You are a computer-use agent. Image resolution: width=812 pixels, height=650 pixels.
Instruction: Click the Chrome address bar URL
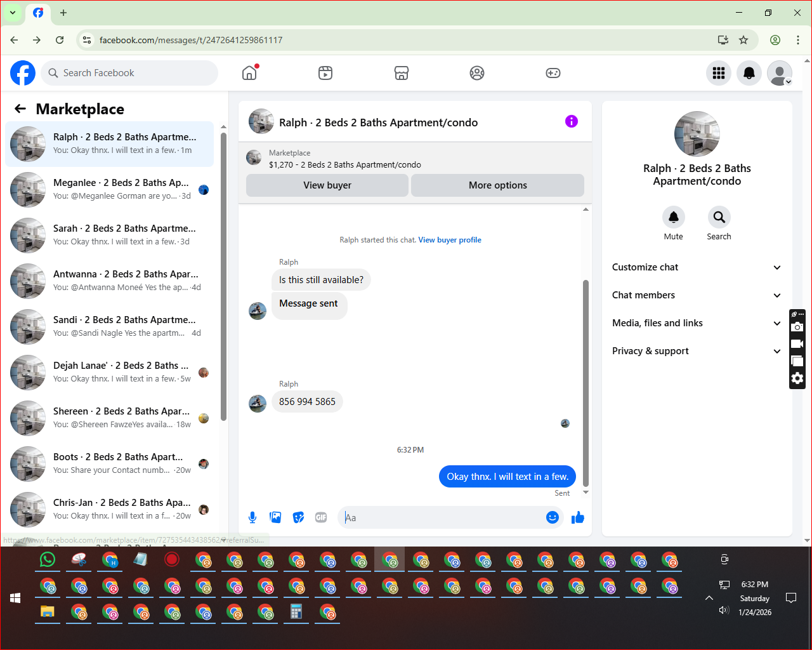(x=191, y=40)
